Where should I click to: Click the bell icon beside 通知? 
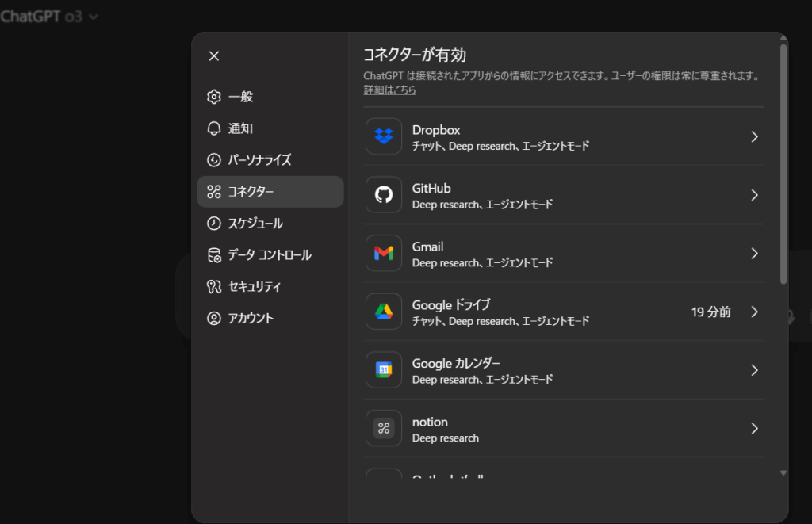[214, 128]
